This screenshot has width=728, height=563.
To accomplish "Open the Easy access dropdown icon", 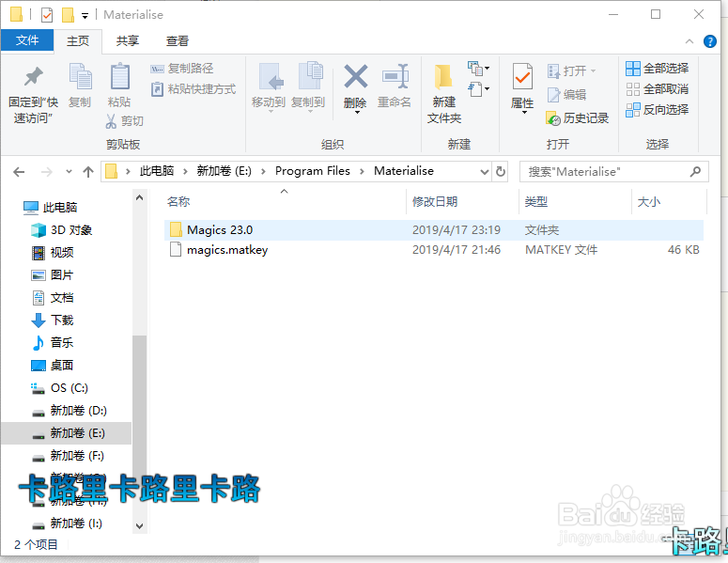I will click(x=478, y=88).
